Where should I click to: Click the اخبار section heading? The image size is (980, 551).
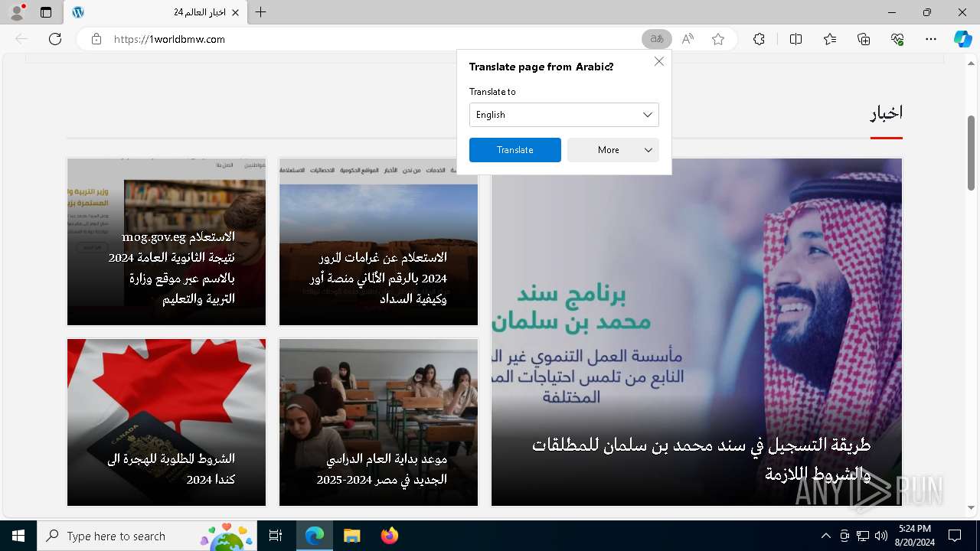(x=887, y=113)
